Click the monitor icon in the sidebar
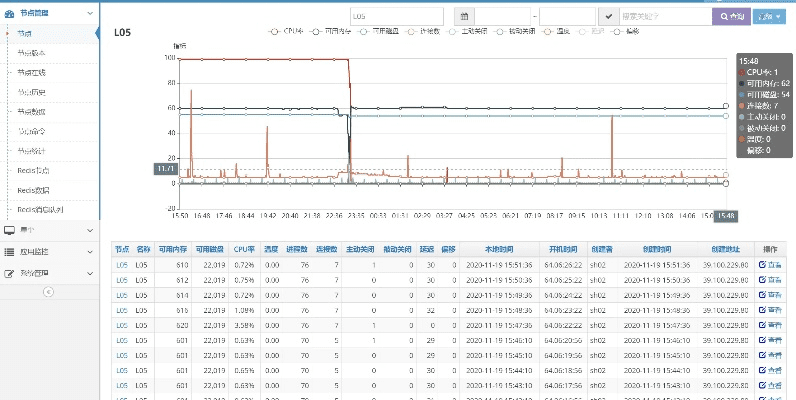 click(10, 230)
